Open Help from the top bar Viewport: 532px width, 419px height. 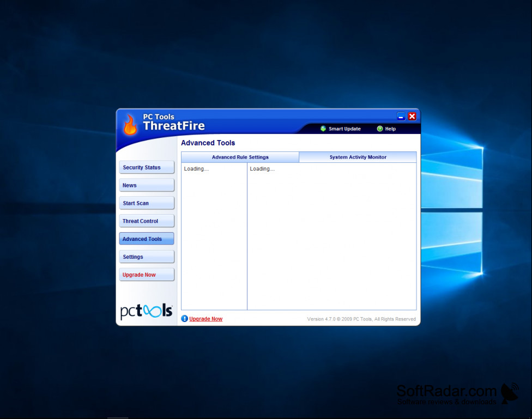tap(390, 129)
